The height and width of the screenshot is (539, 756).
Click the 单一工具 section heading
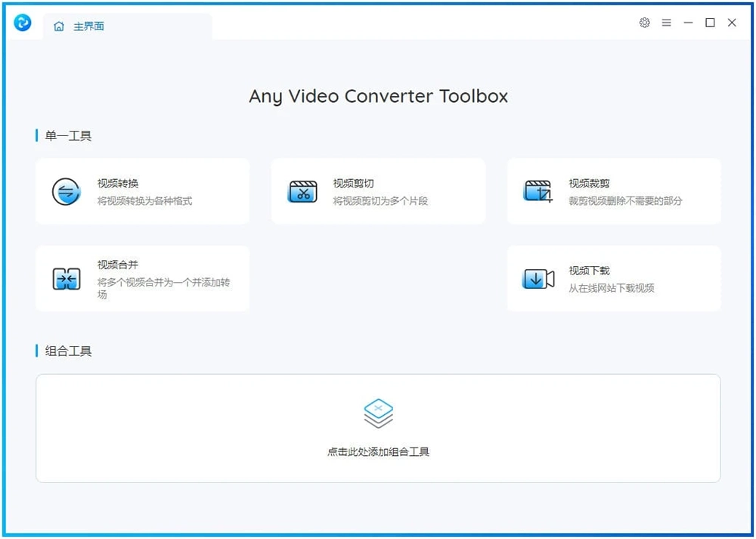coord(67,135)
